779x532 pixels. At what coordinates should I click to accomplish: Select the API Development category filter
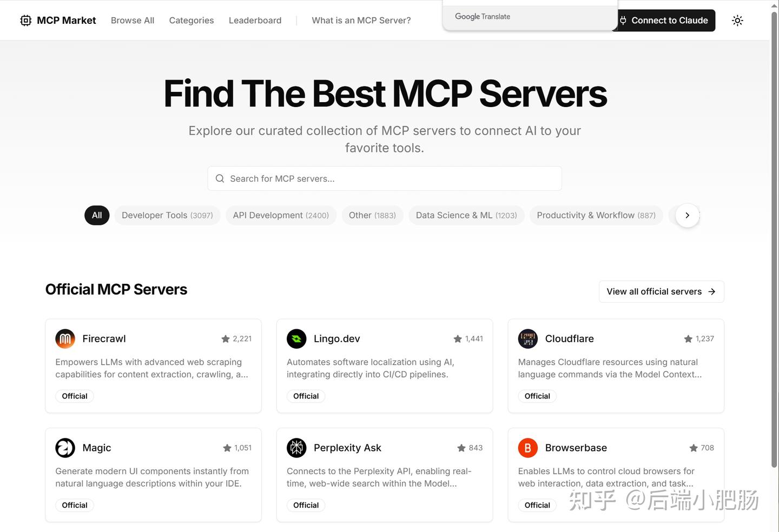pyautogui.click(x=281, y=215)
